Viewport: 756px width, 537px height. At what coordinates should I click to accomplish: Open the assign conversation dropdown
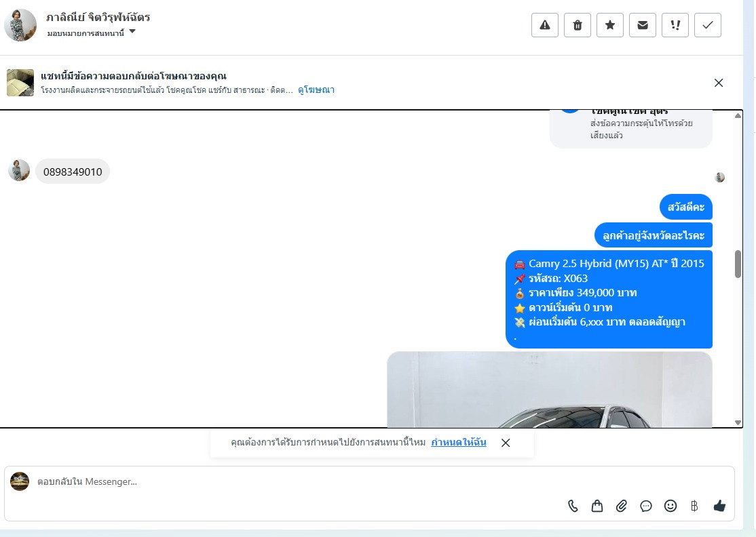click(x=91, y=33)
